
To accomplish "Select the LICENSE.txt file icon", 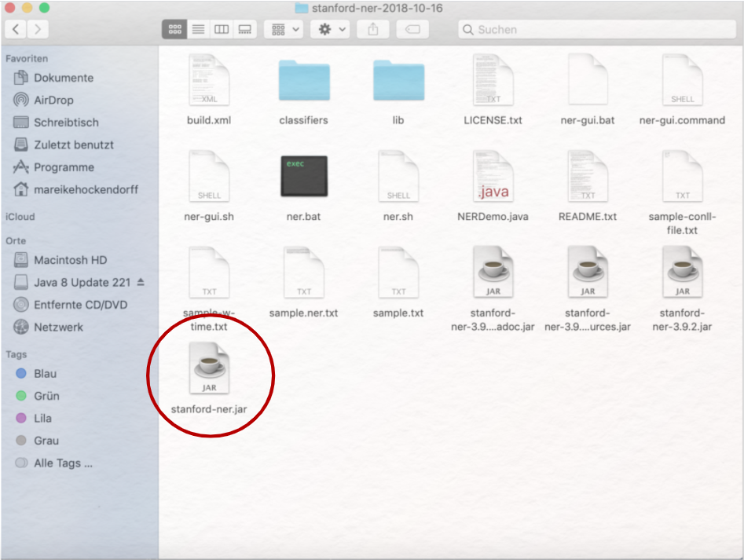I will [493, 79].
